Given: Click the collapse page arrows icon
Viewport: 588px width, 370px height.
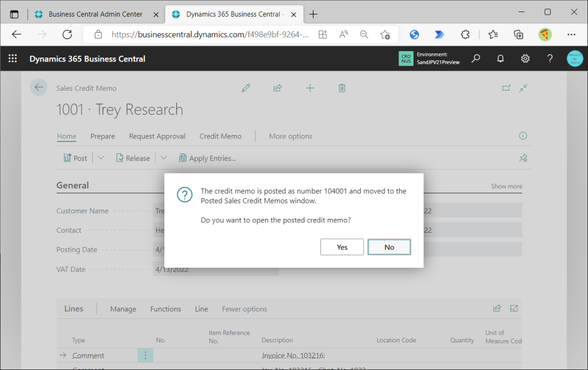Looking at the screenshot, I should coord(523,88).
